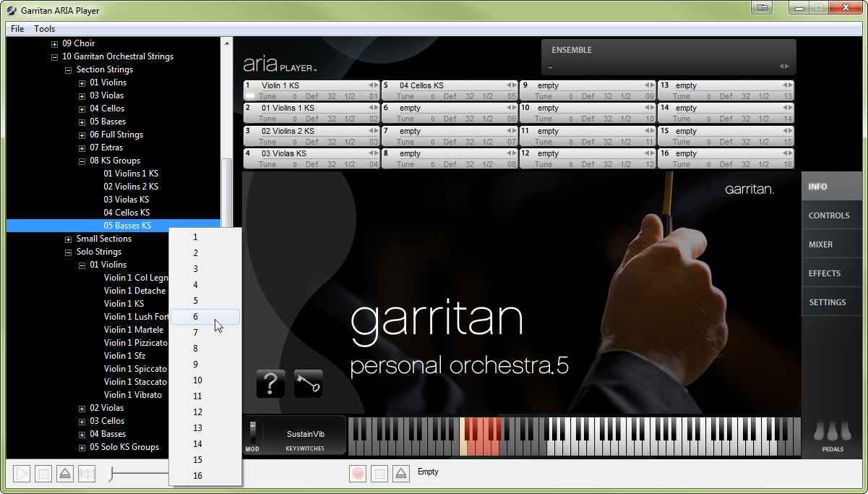Select 01 Violins 1 KS in the tree
Viewport: 868px width, 494px height.
131,174
